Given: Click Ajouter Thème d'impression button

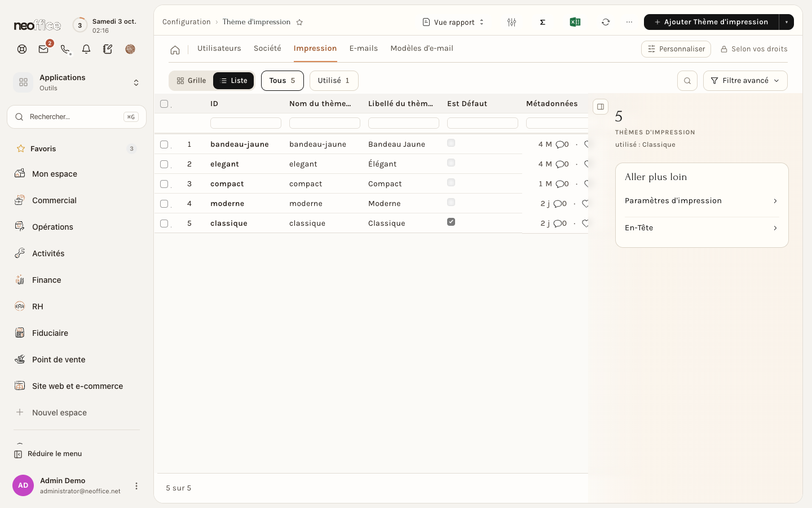Looking at the screenshot, I should point(711,22).
